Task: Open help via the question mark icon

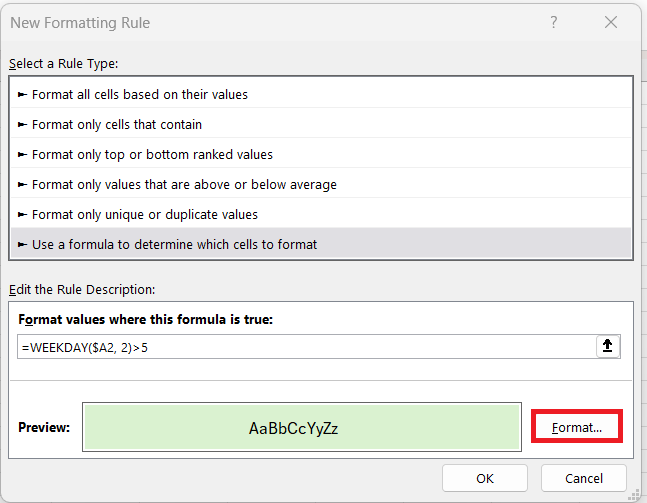Action: tap(554, 22)
